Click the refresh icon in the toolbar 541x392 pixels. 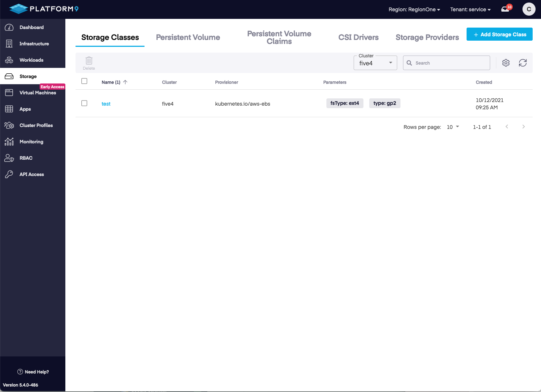[522, 63]
